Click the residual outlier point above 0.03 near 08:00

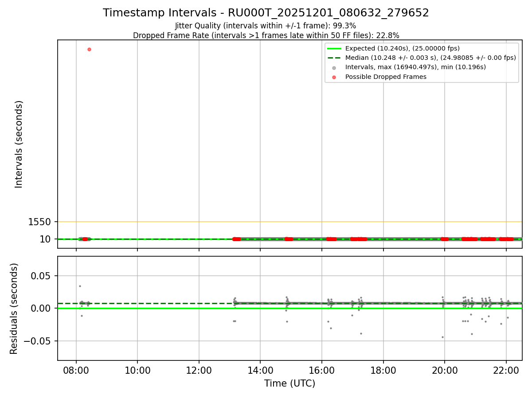coord(80,286)
